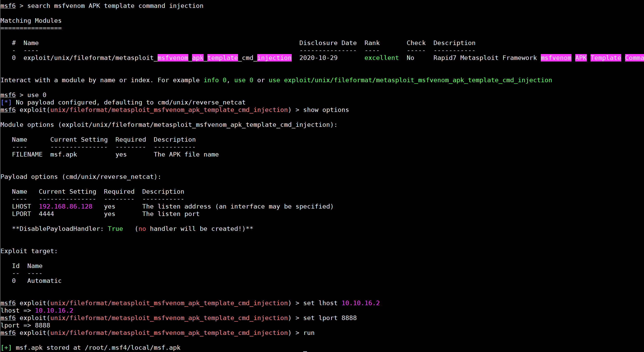
Task: Click the green [+] success marker
Action: pyautogui.click(x=6, y=348)
